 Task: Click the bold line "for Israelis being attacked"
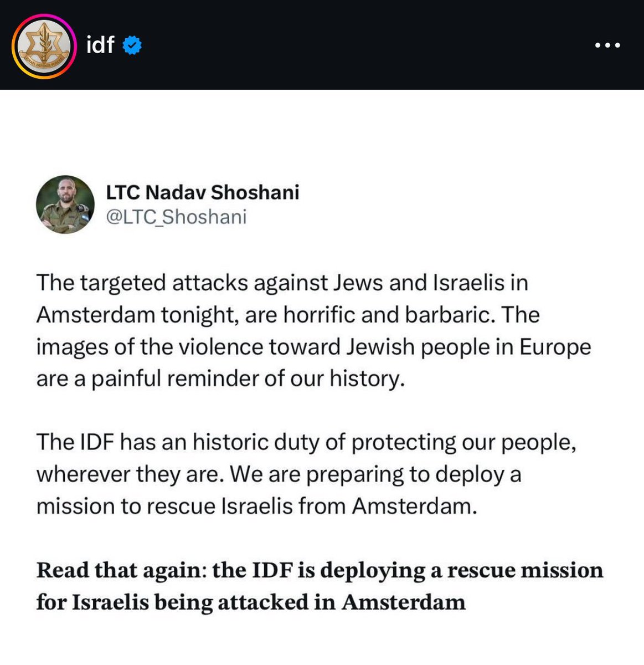coord(250,602)
